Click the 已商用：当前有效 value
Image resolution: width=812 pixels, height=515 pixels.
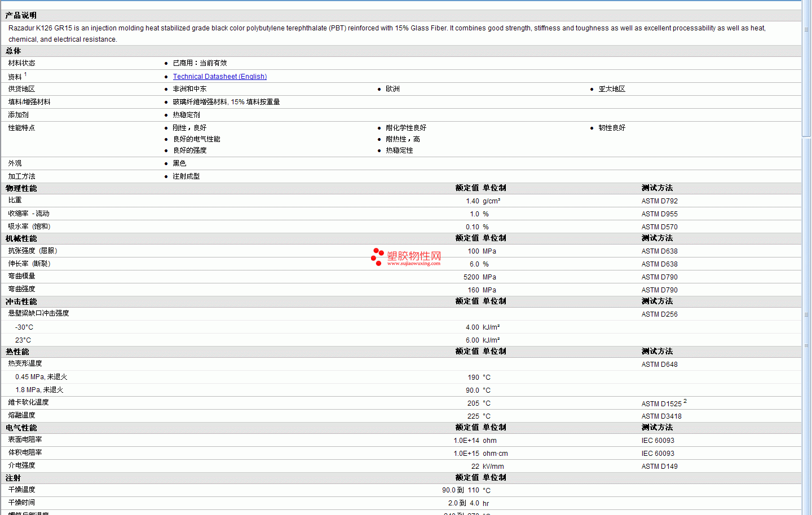click(200, 63)
